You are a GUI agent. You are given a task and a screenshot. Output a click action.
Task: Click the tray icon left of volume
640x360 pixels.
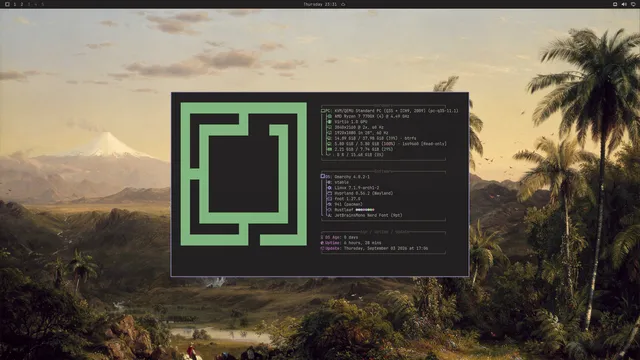(x=615, y=4)
